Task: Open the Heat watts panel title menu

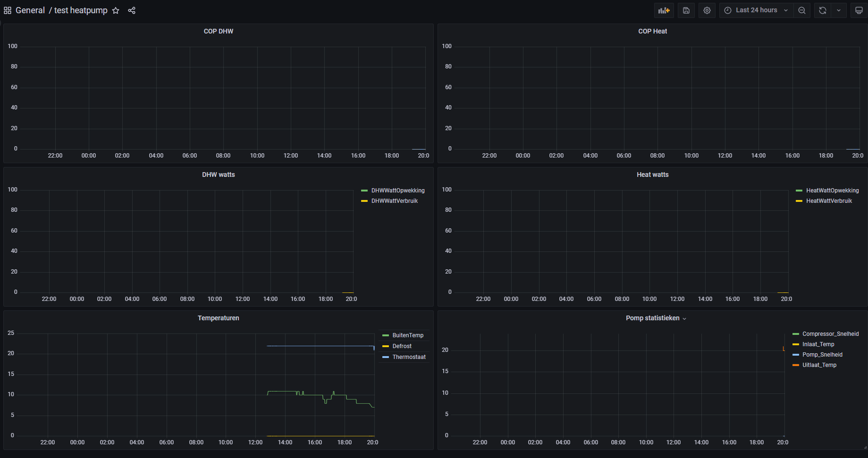Action: (x=652, y=175)
